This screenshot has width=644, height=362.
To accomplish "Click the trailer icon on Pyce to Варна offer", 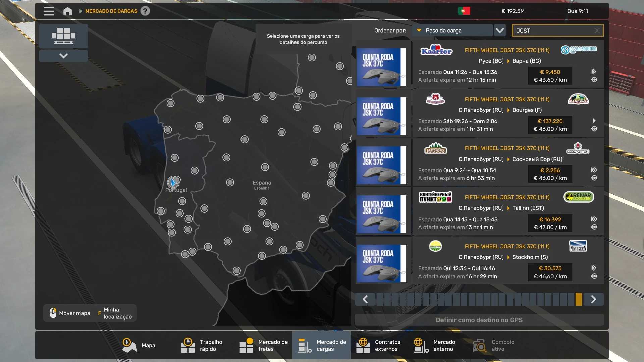I will [x=594, y=80].
